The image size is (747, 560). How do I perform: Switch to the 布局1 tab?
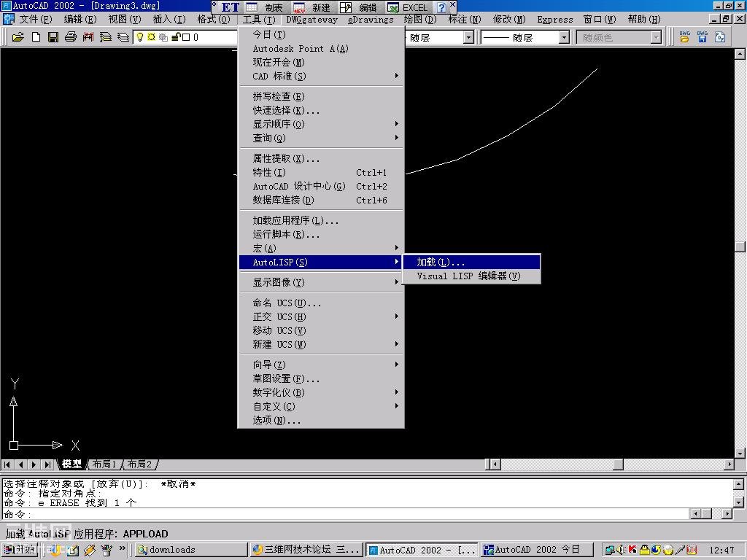(104, 464)
